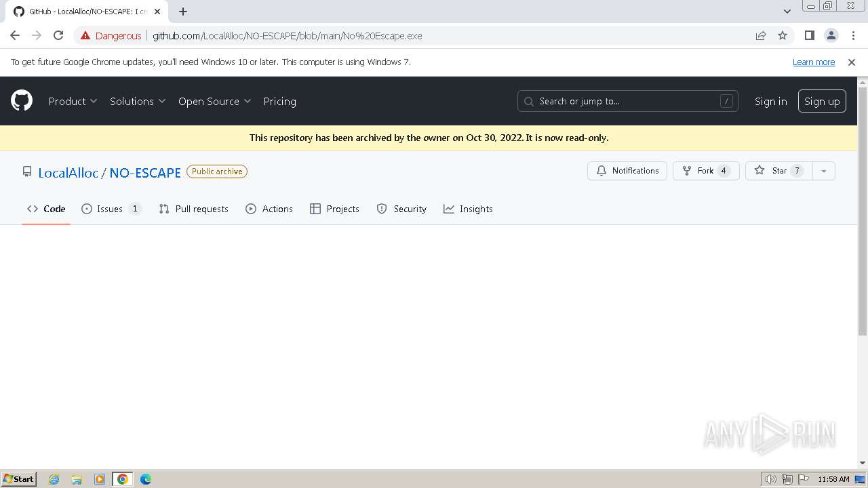Open Internet Explorer from the taskbar
Screen dimensions: 868x488
click(54, 479)
